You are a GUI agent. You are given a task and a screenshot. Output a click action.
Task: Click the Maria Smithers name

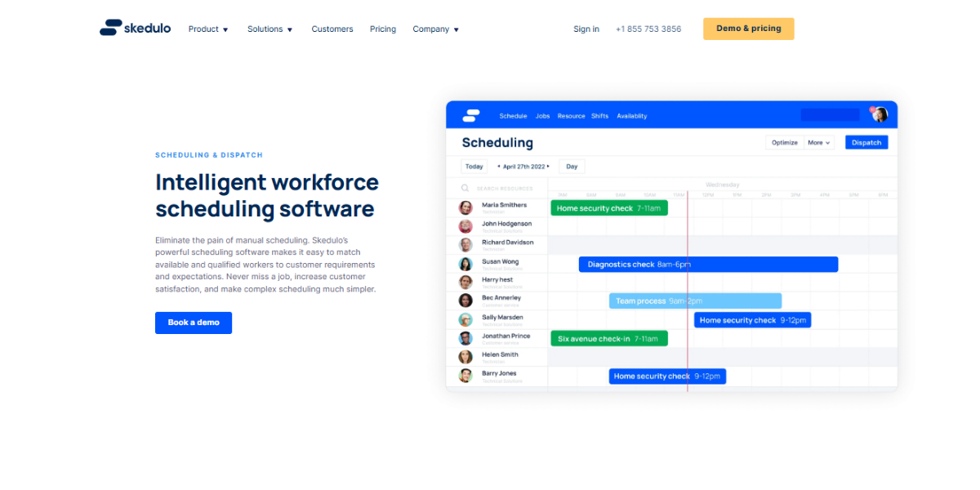(x=505, y=205)
